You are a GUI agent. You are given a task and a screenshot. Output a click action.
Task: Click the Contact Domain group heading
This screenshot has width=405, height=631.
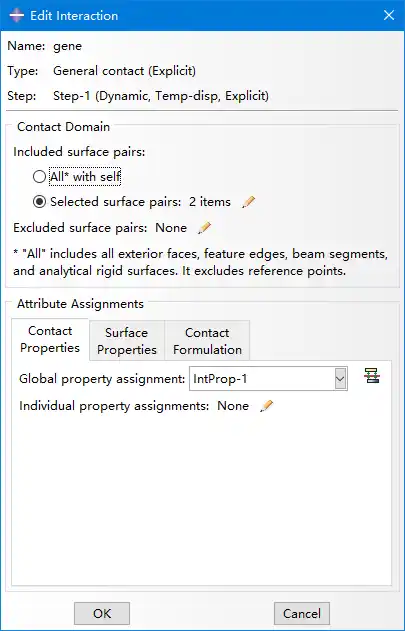pos(63,127)
